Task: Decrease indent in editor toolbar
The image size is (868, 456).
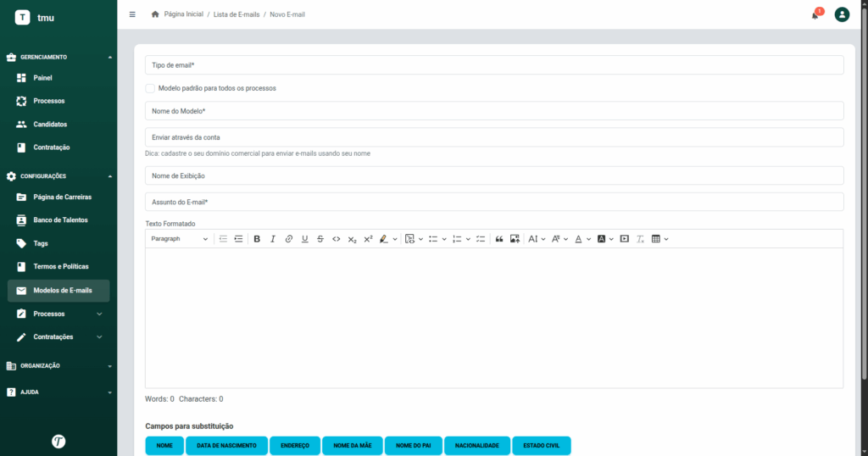Action: click(223, 239)
